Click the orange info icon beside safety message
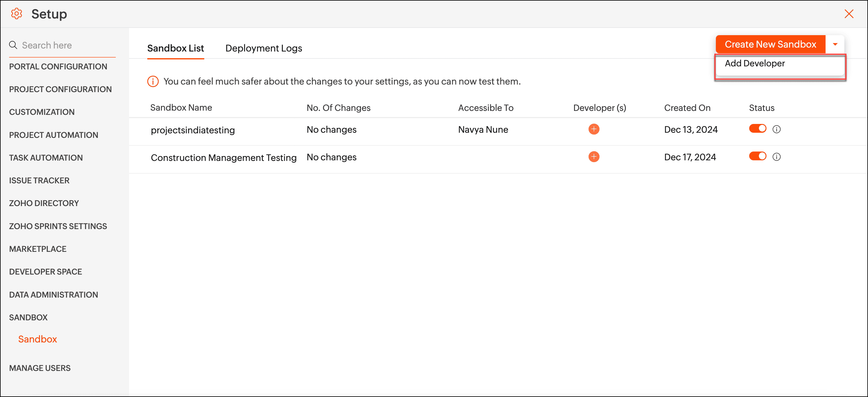Image resolution: width=868 pixels, height=397 pixels. tap(153, 81)
